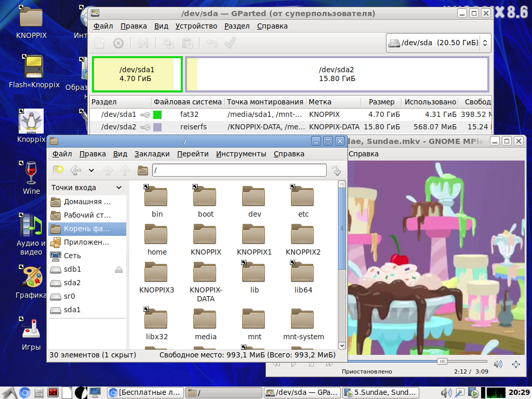Open GParted 'Устройство' menu
This screenshot has width=532, height=399.
click(196, 26)
